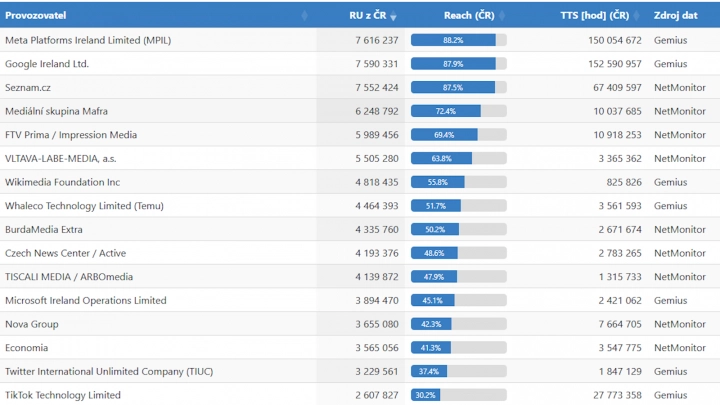Click RU value 7 590 331
The height and width of the screenshot is (405, 720).
pyautogui.click(x=377, y=64)
